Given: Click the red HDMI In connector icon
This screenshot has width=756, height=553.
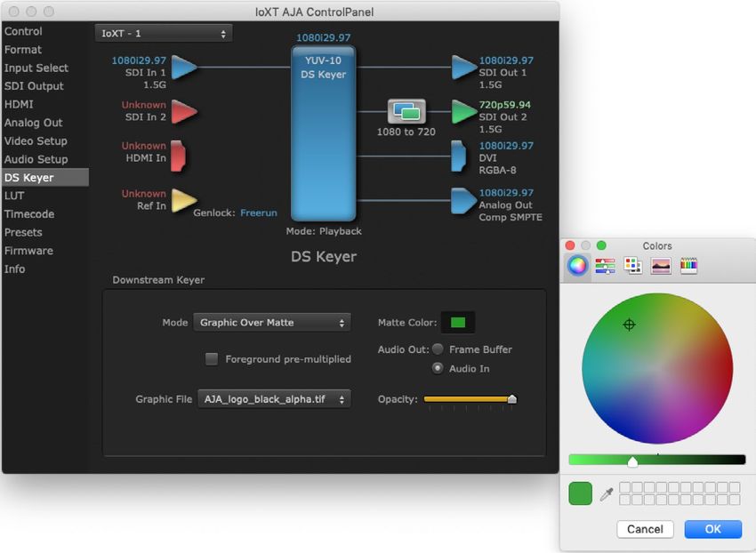Looking at the screenshot, I should coord(178,156).
